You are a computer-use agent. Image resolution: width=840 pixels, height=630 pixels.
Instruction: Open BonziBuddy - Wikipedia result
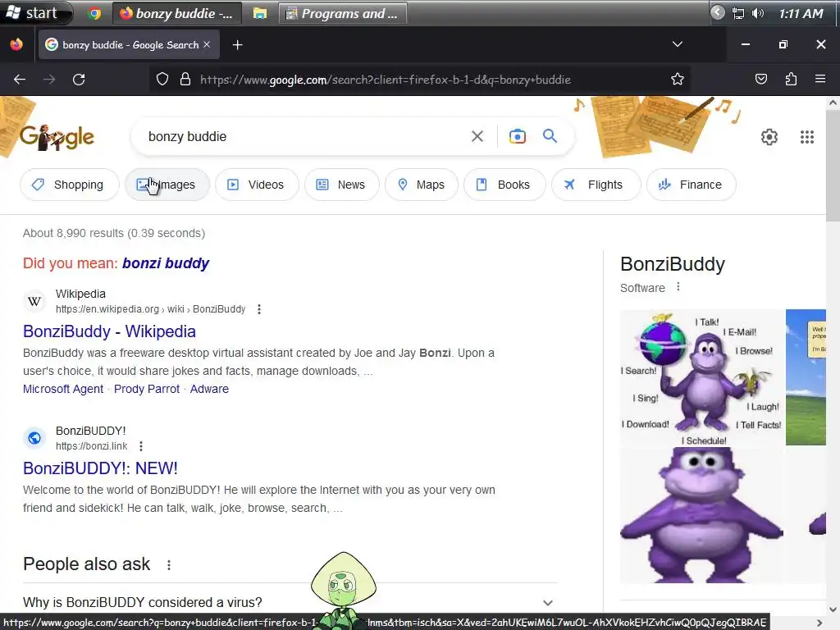[109, 331]
